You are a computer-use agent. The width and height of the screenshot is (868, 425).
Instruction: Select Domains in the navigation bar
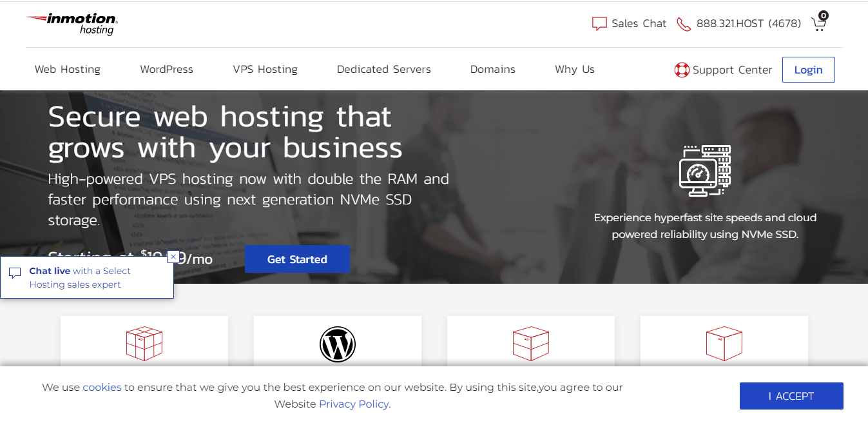(492, 69)
